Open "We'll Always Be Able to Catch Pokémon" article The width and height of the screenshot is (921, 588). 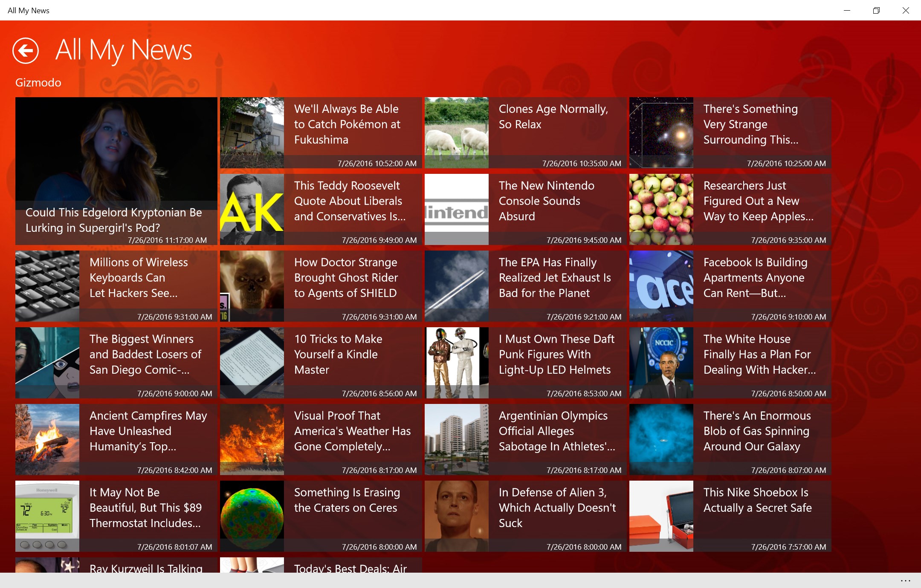pyautogui.click(x=347, y=124)
